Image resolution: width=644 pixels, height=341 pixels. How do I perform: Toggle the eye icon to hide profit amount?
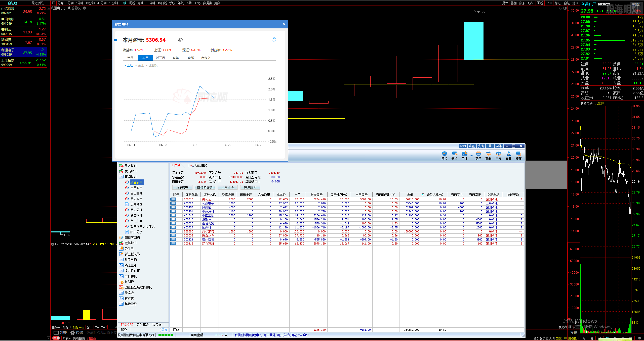click(x=180, y=40)
